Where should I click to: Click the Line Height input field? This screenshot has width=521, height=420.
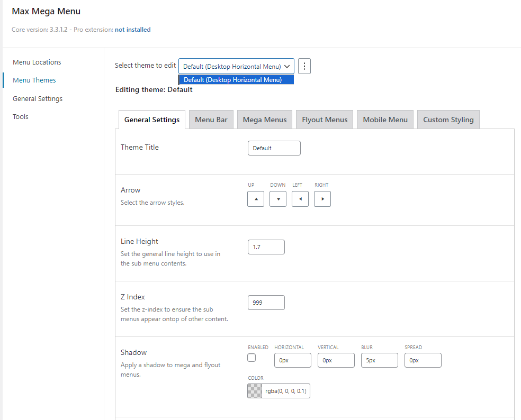[266, 247]
